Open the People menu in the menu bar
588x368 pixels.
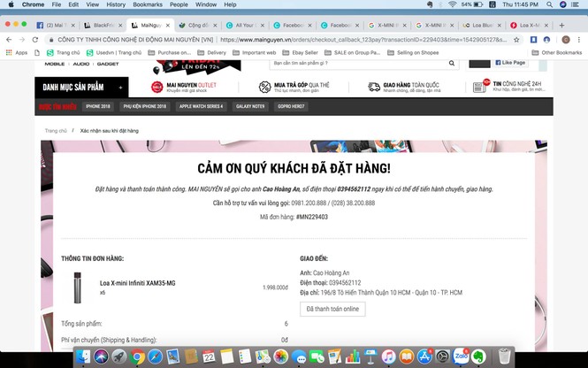point(179,4)
